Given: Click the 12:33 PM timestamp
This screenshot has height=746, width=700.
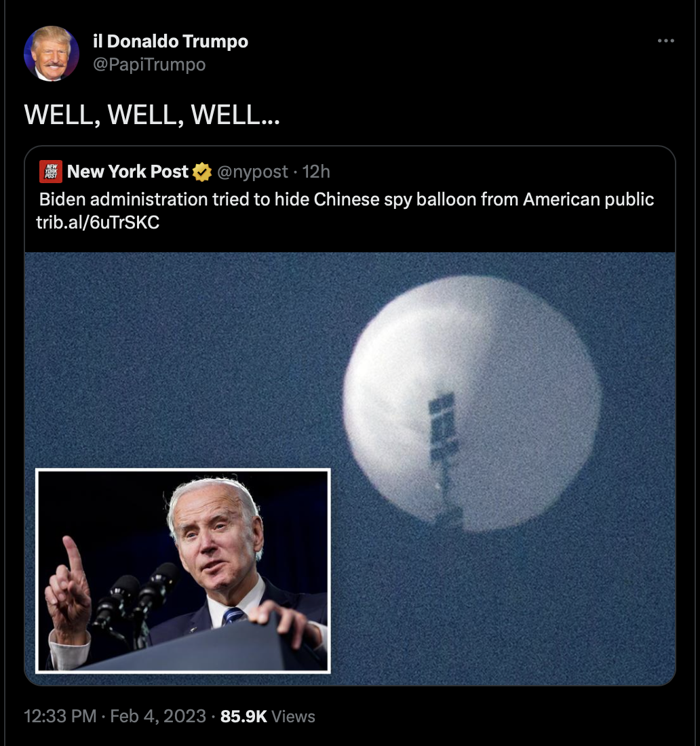Looking at the screenshot, I should coord(60,716).
